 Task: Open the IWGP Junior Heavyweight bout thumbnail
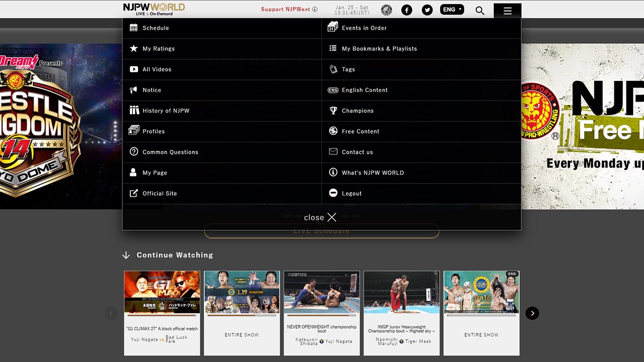pos(401,292)
